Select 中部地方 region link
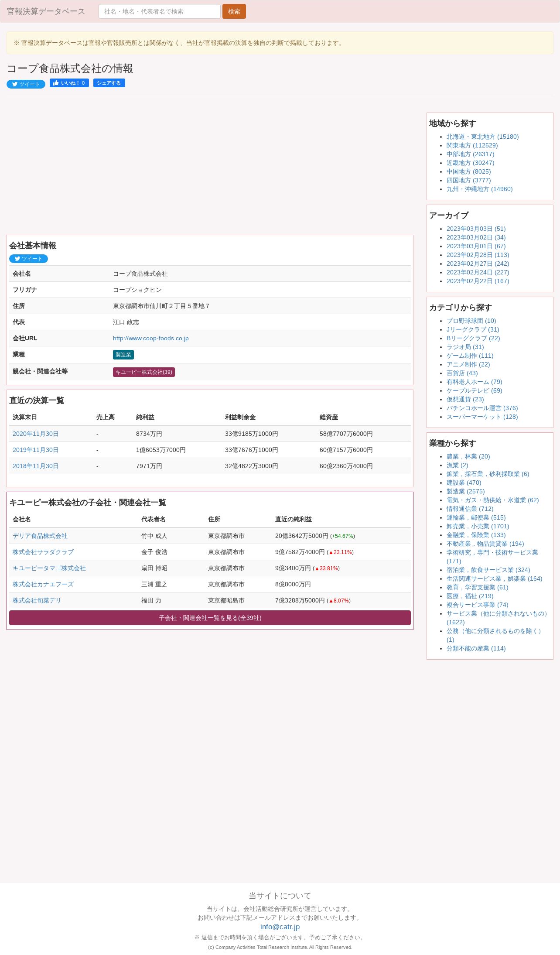Viewport: 560px width, 955px height. (471, 154)
